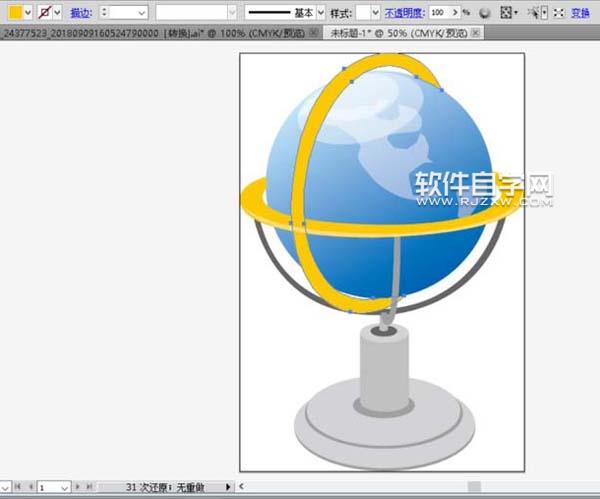This screenshot has height=499, width=600.
Task: Open the 不透明度 opacity panel link
Action: [x=404, y=13]
